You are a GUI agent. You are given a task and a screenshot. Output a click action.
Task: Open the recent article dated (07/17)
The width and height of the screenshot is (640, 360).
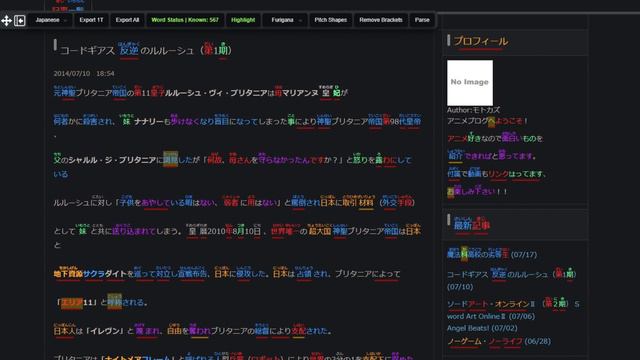click(492, 254)
